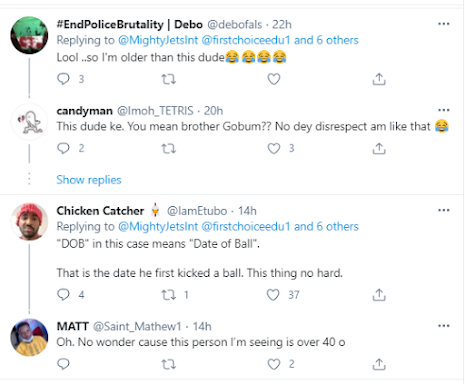
Task: Share MATT's "over 40" tweet
Action: [379, 364]
